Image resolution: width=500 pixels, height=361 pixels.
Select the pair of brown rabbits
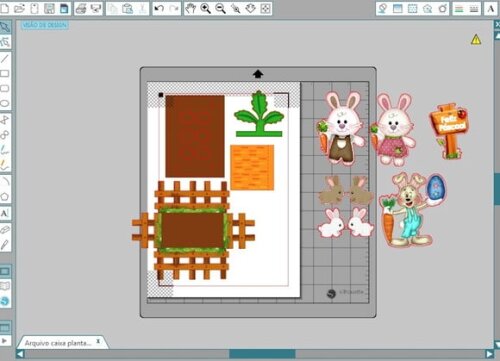pos(346,191)
